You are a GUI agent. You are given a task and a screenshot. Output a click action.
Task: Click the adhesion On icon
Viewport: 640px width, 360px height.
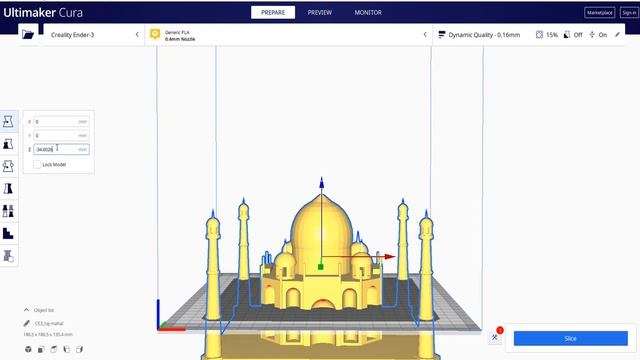tap(592, 35)
